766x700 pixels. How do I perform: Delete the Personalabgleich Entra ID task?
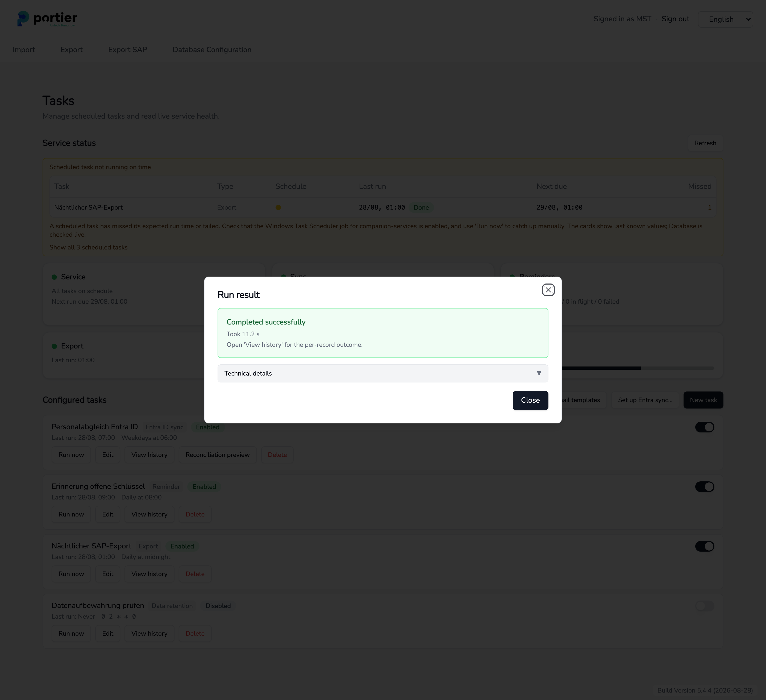pos(277,455)
